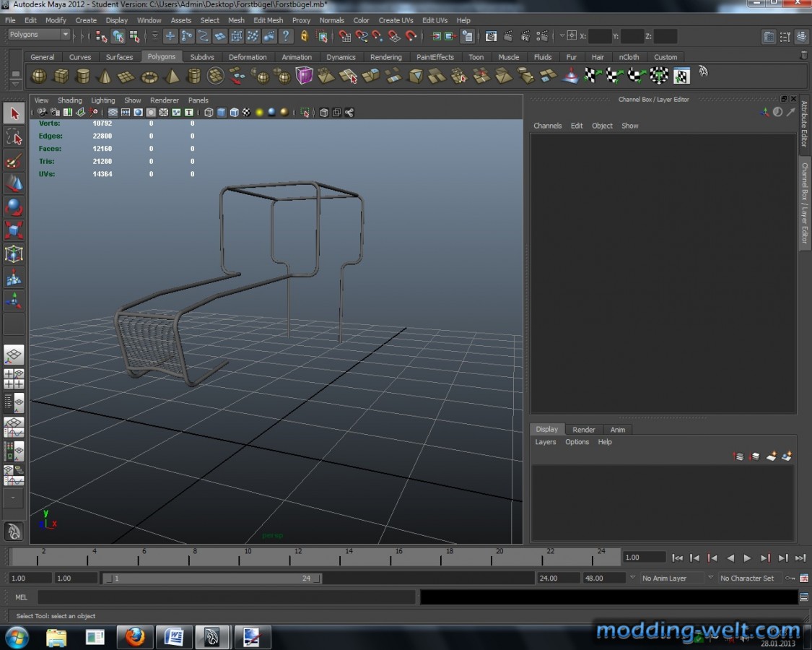Open the File menu

coord(10,20)
